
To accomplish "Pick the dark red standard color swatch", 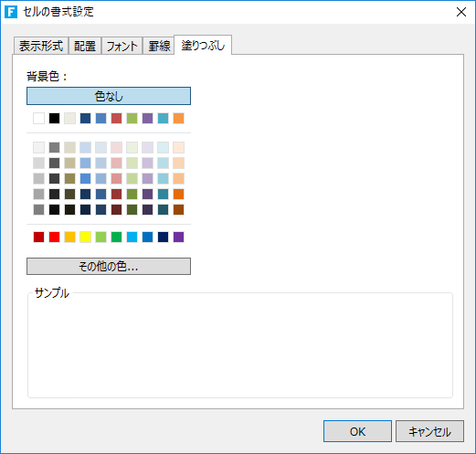I will [38, 237].
